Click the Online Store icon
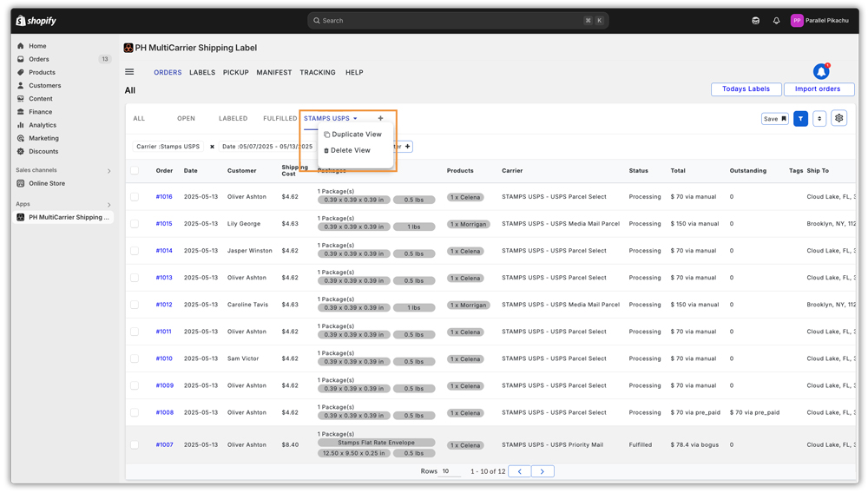 point(21,183)
